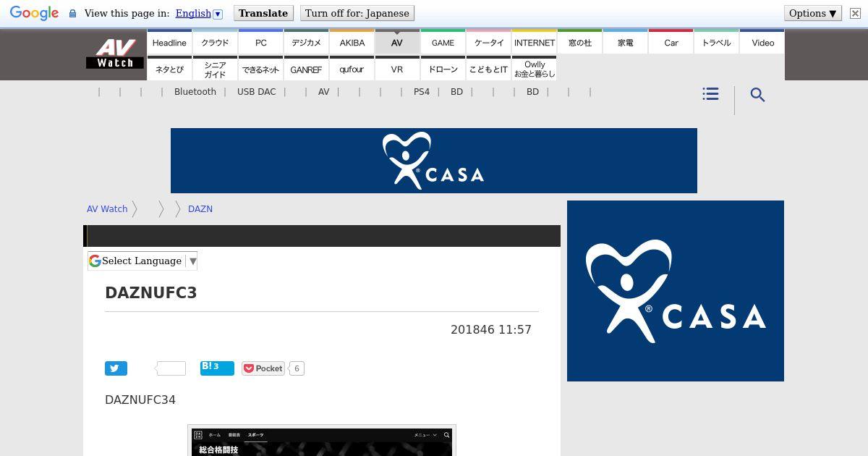Close the Google Translate bar
The image size is (868, 456).
[x=855, y=13]
